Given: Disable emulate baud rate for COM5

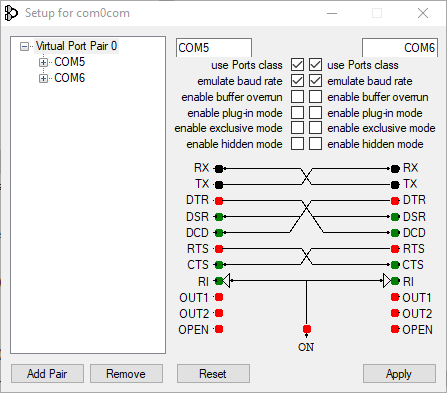Looking at the screenshot, I should point(297,81).
